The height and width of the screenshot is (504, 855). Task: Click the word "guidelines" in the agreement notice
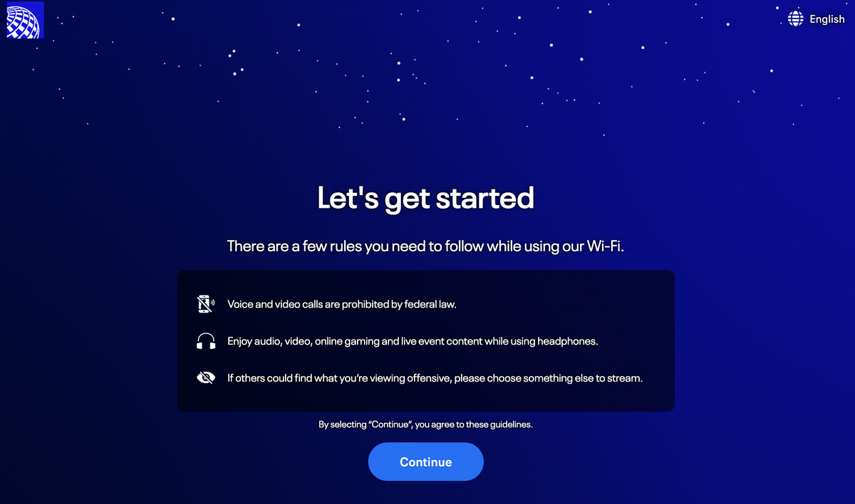click(507, 424)
